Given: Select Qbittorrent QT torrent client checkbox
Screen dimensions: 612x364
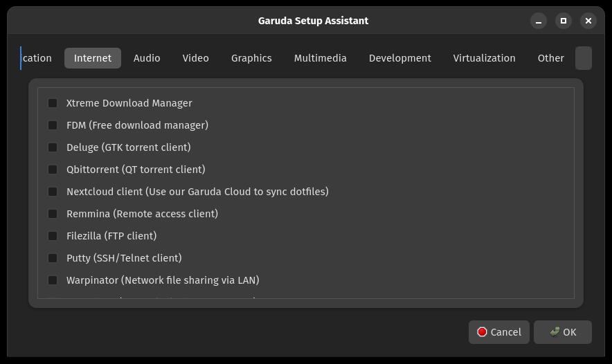Looking at the screenshot, I should point(53,170).
